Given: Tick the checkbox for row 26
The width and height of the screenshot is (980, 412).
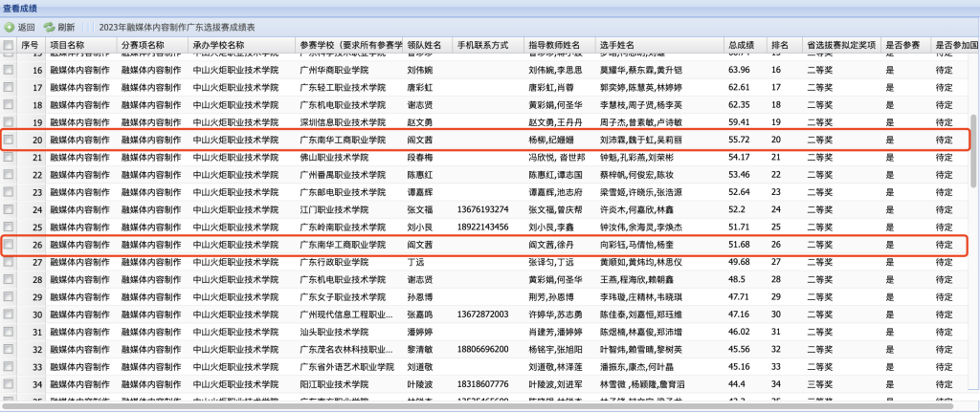Looking at the screenshot, I should pos(9,245).
